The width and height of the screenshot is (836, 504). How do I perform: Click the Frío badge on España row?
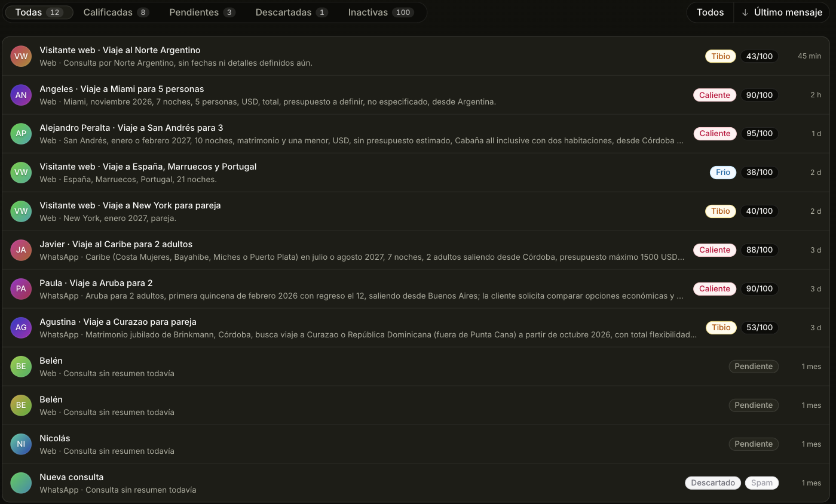(x=723, y=173)
